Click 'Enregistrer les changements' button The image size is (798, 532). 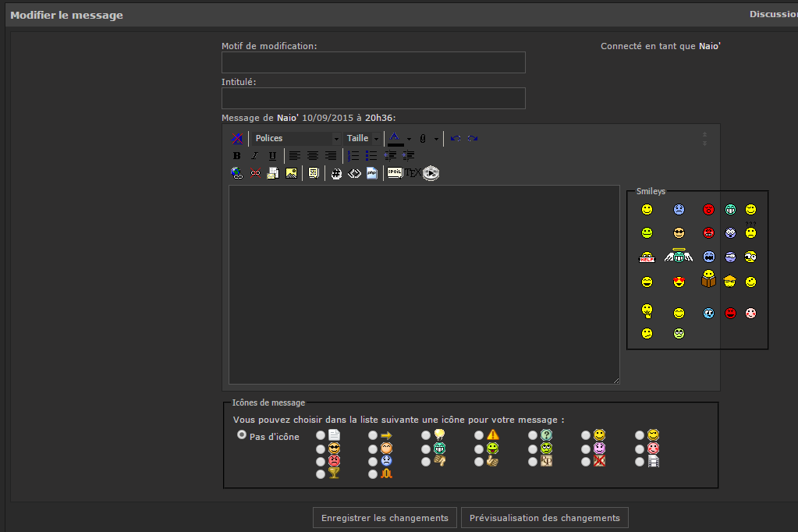point(385,518)
